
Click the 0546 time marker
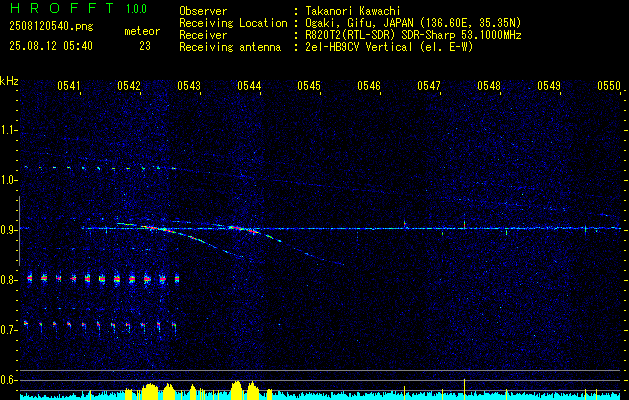(x=369, y=86)
